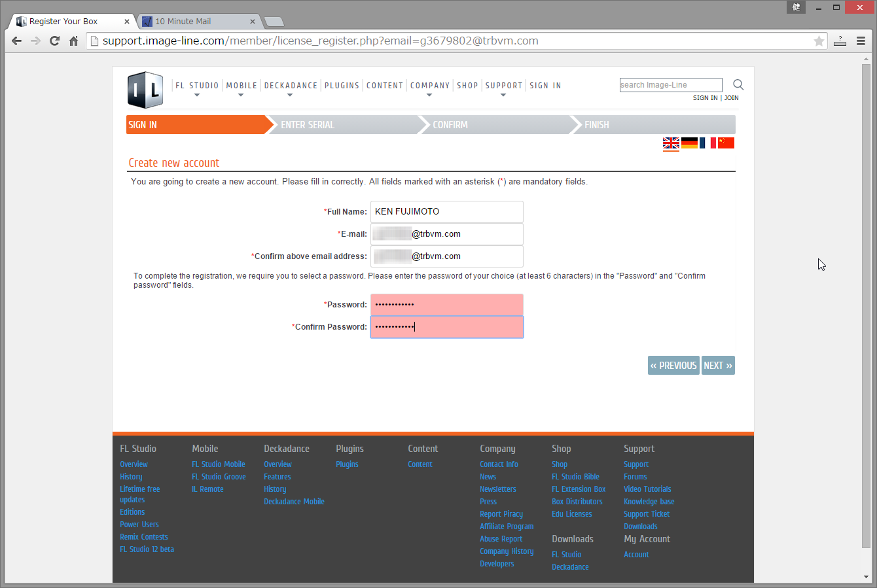Open FL Studio Bible footer link
Viewport: 877px width, 588px height.
point(575,477)
